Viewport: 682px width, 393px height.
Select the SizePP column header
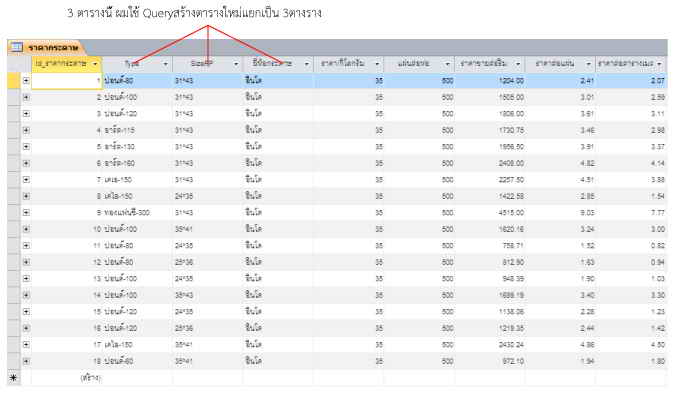pos(202,64)
